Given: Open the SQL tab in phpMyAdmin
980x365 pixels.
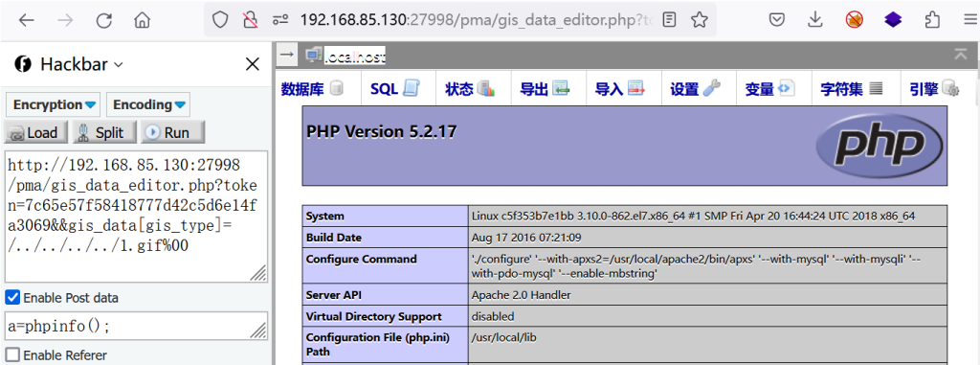Looking at the screenshot, I should pyautogui.click(x=393, y=89).
